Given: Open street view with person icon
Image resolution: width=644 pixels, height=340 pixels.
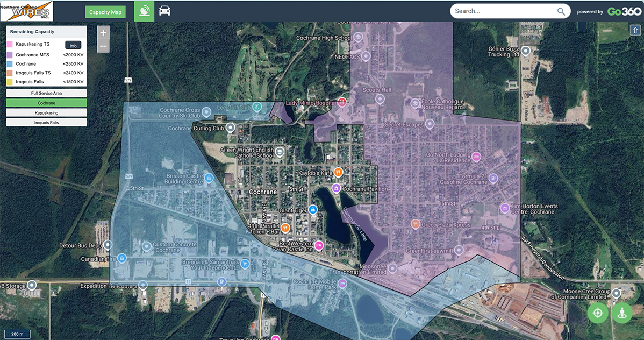Looking at the screenshot, I should tap(622, 313).
